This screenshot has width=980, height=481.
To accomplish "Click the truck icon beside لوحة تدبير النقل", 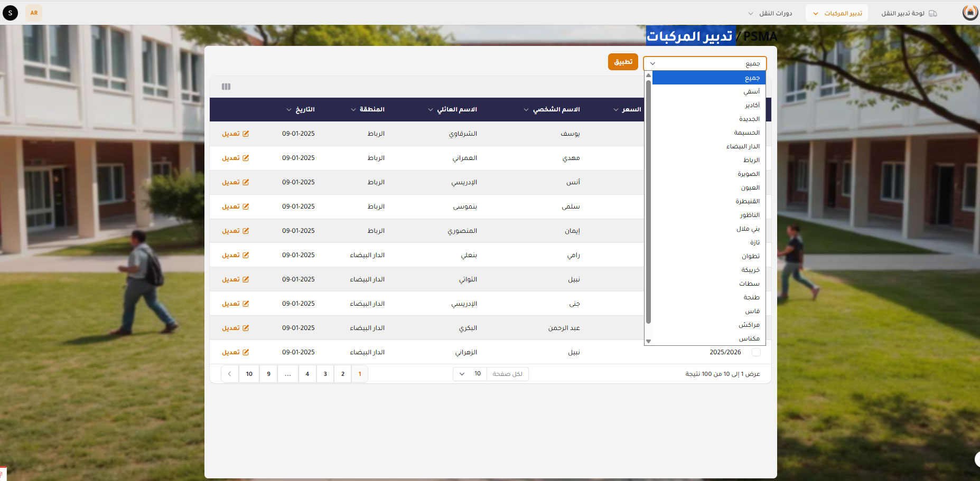I will point(933,13).
